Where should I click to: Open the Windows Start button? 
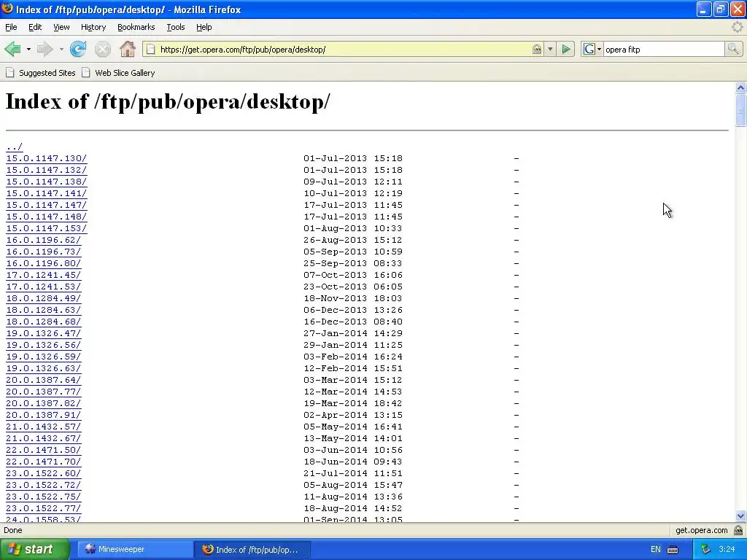35,550
